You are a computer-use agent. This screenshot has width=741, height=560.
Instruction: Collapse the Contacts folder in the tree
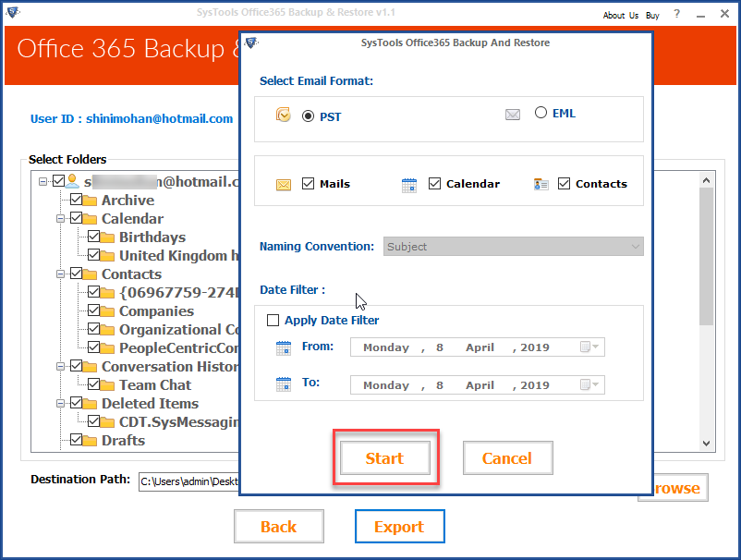[59, 274]
